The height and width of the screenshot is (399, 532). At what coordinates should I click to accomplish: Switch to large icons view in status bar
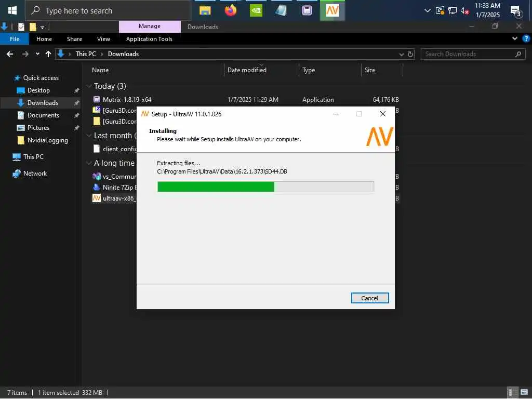[524, 393]
